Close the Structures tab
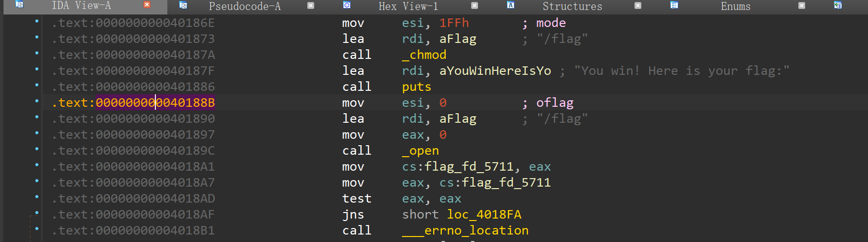The width and height of the screenshot is (868, 242). 638,5
